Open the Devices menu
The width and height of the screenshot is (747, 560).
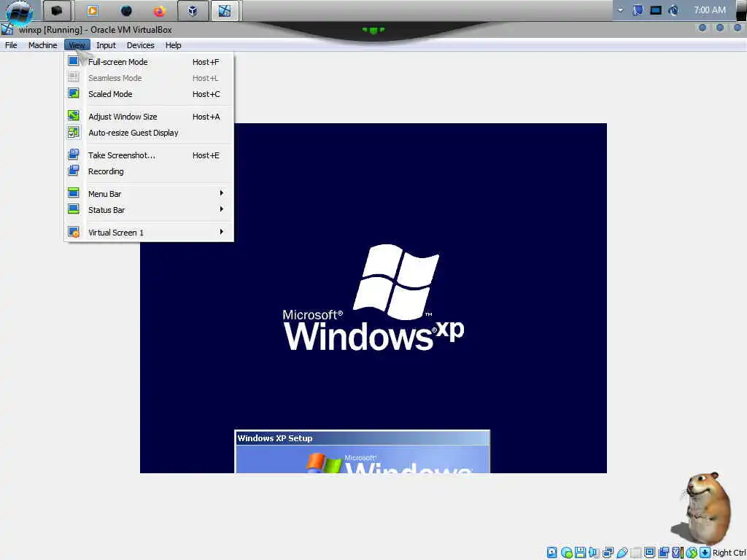tap(140, 45)
